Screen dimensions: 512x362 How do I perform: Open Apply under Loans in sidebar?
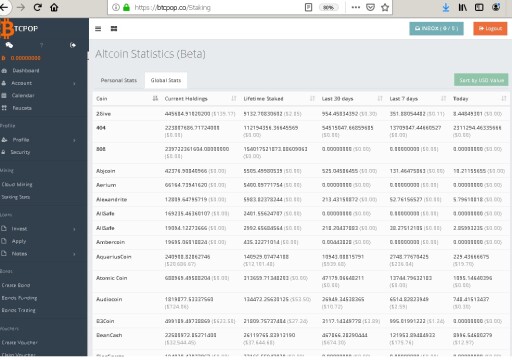[19, 241]
